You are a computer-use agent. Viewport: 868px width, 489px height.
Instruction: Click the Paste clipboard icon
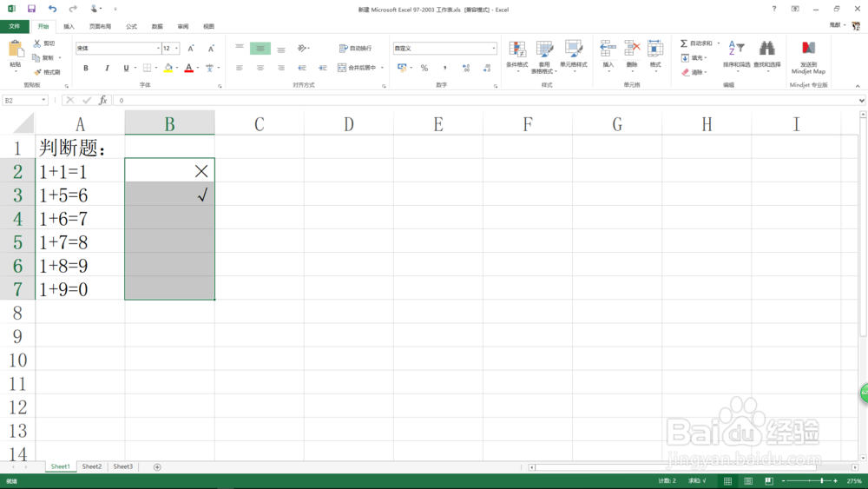pyautogui.click(x=16, y=50)
